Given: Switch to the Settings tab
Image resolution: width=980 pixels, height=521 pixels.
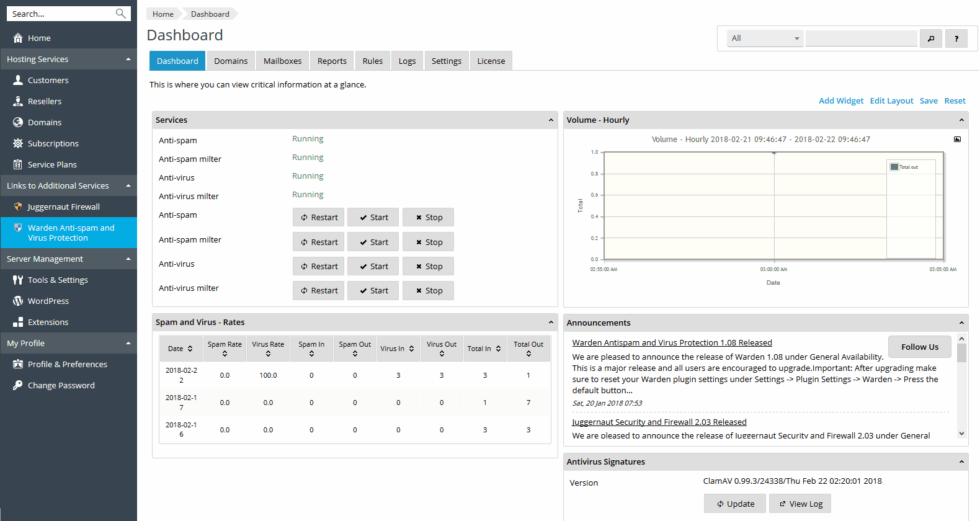Looking at the screenshot, I should [x=447, y=61].
